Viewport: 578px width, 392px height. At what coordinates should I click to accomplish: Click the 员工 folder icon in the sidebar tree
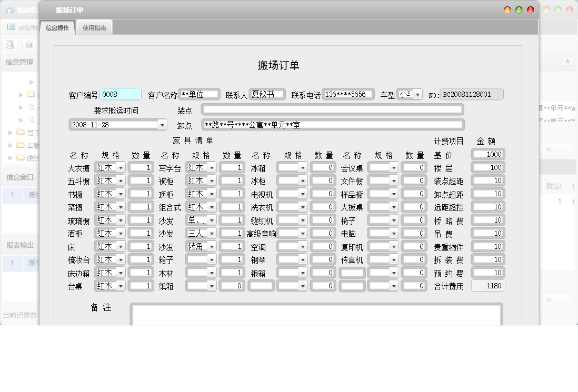(20, 133)
